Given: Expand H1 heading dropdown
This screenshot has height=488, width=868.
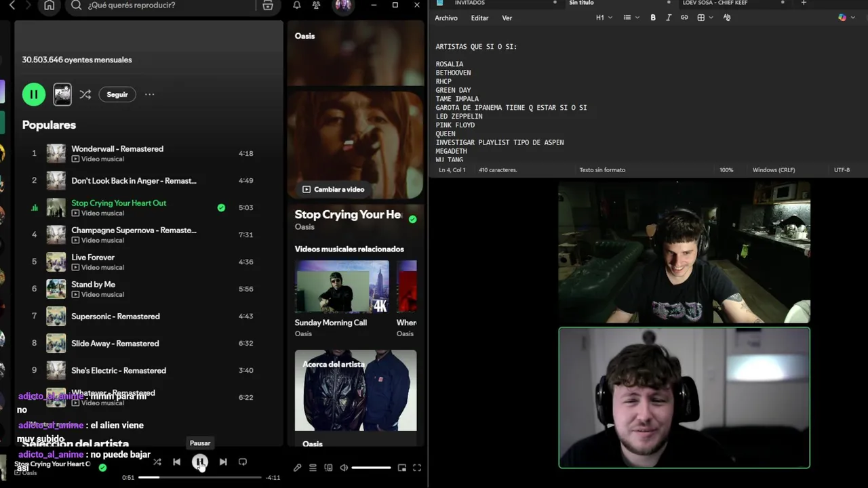Looking at the screenshot, I should pos(604,18).
